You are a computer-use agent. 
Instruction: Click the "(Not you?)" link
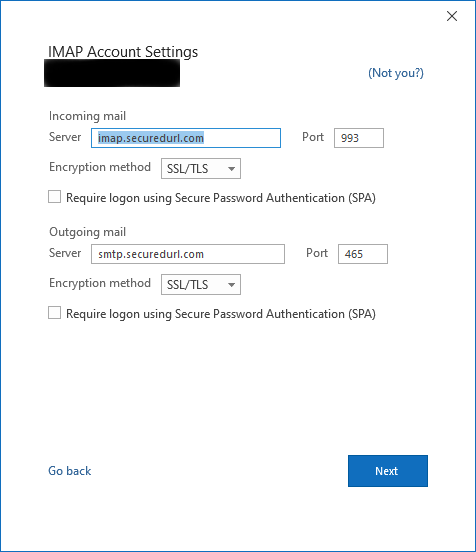[x=396, y=73]
